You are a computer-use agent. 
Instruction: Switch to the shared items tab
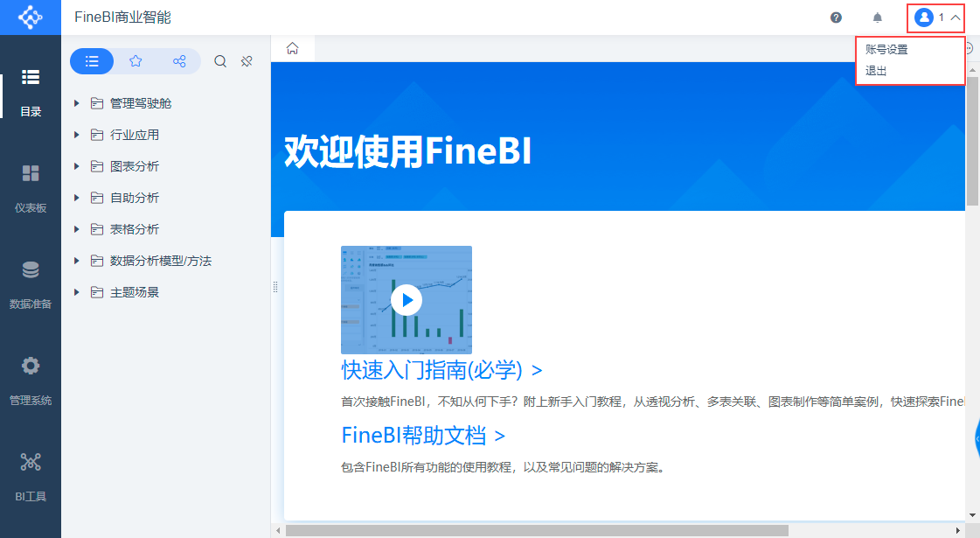click(x=179, y=61)
